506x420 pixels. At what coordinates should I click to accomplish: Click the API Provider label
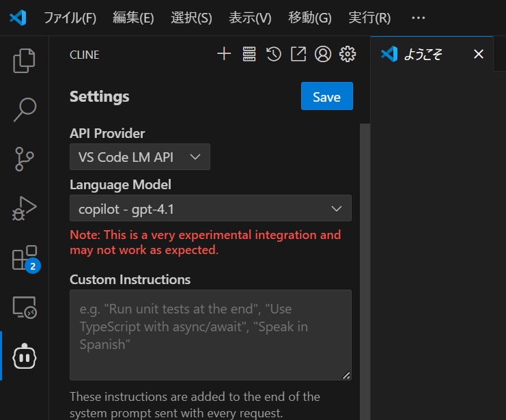click(107, 133)
